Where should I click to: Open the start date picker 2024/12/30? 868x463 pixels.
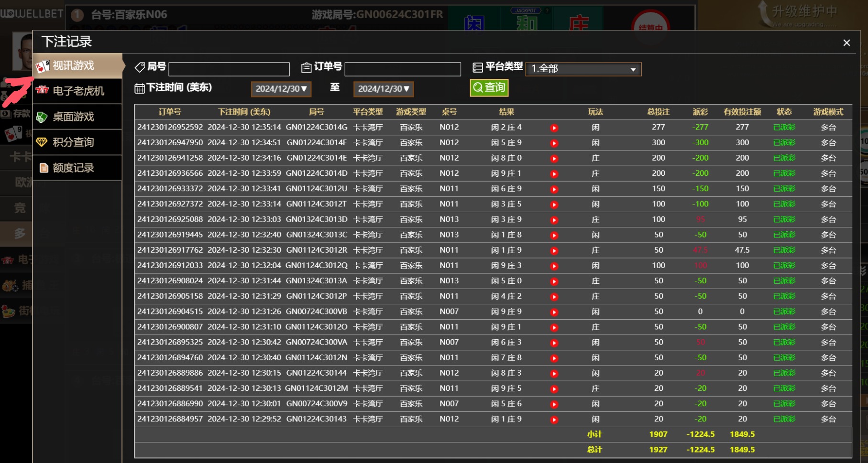[281, 89]
